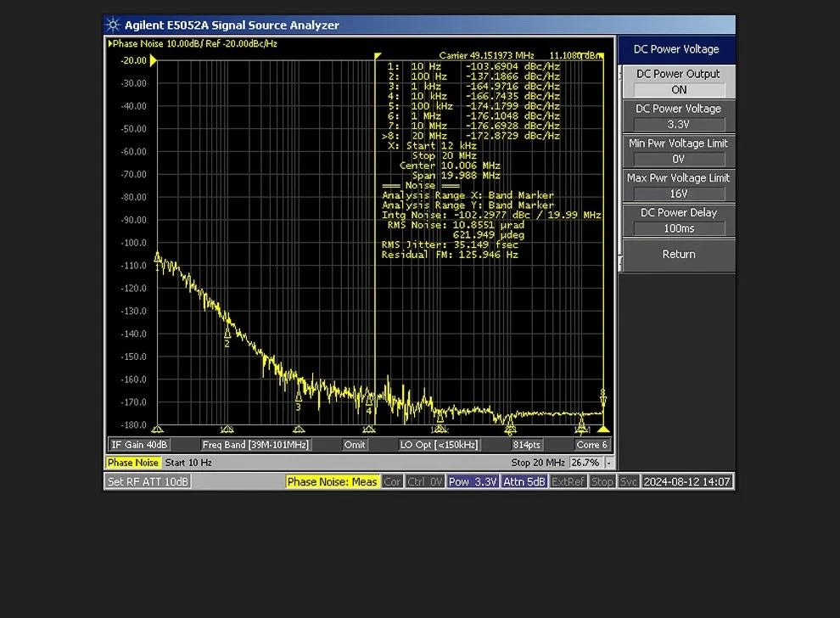Click the band marker flag at top
840x618 pixels.
[x=378, y=56]
